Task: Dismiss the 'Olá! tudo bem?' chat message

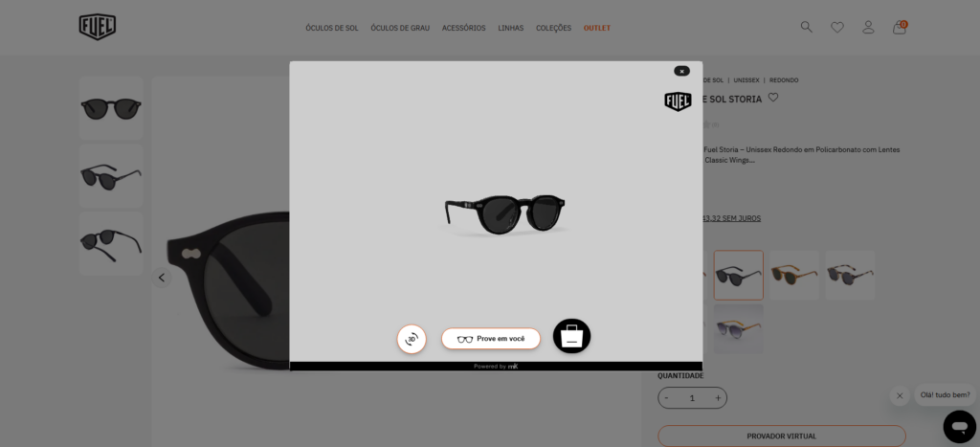Action: [899, 395]
